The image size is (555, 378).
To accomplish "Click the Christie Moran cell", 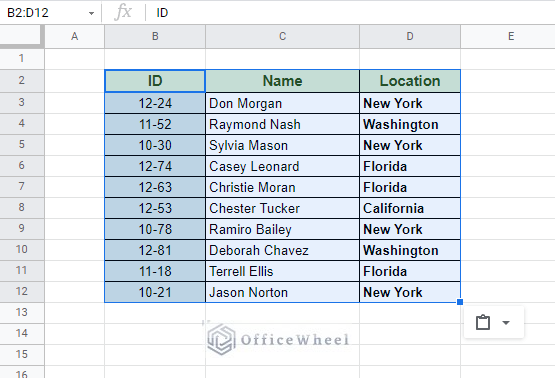I will pyautogui.click(x=282, y=187).
